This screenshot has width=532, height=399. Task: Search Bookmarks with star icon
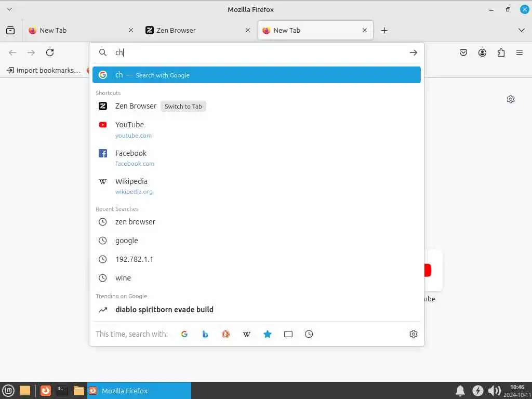[268, 334]
